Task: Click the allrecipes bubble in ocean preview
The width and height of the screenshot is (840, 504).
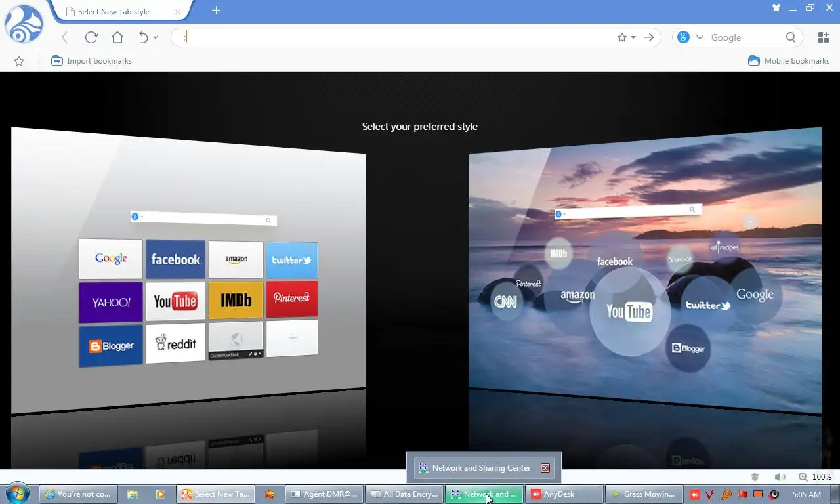Action: pos(724,247)
